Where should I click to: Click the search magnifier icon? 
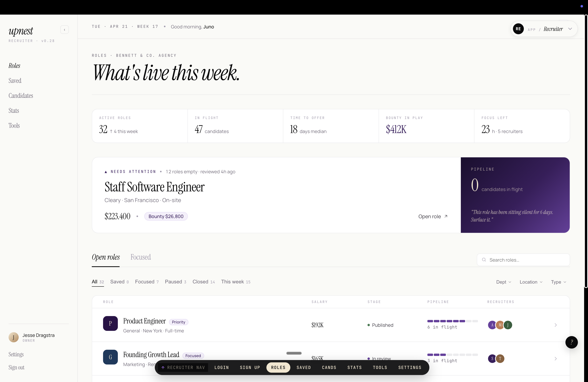pyautogui.click(x=484, y=260)
